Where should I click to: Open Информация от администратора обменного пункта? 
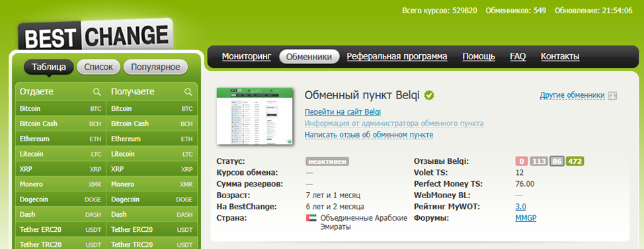[394, 124]
